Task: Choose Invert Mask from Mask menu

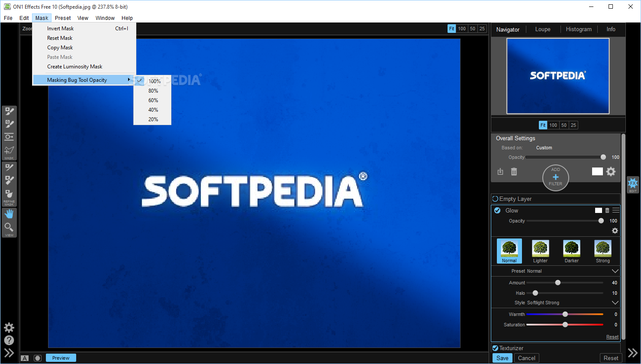Action: click(x=84, y=29)
